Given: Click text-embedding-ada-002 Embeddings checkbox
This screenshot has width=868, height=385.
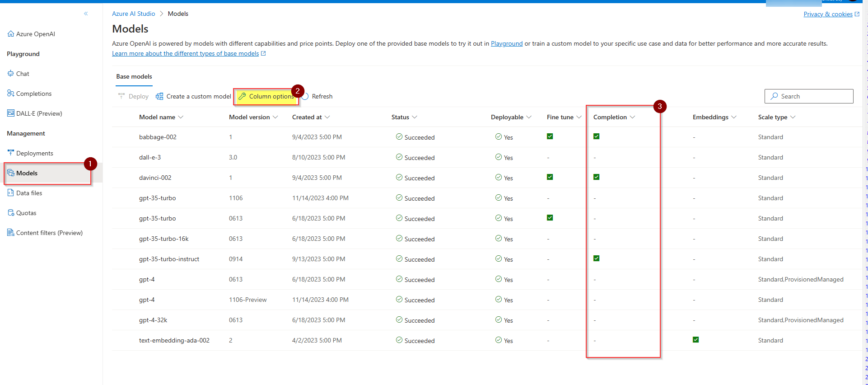Looking at the screenshot, I should tap(696, 340).
